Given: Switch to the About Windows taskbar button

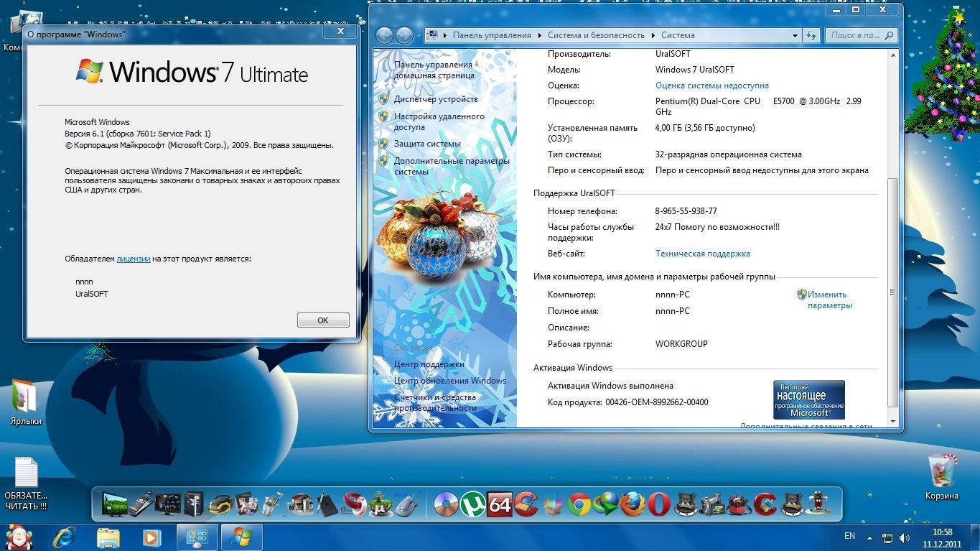Looking at the screenshot, I should click(241, 537).
